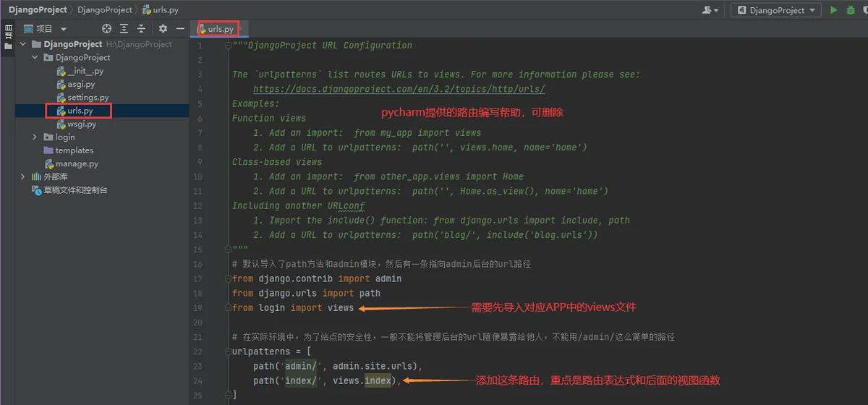
Task: Click 'urlpatterns = [' on line 22
Action: click(272, 351)
